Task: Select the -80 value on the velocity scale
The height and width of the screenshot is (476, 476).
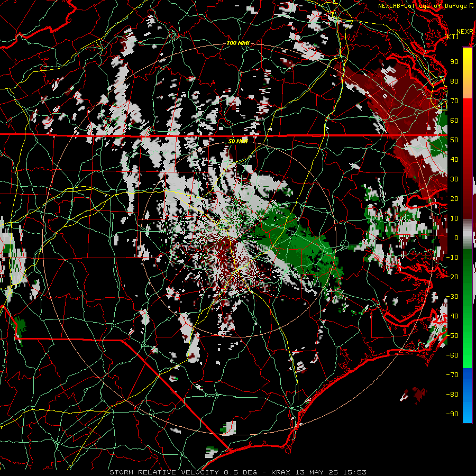Action: pyautogui.click(x=452, y=395)
